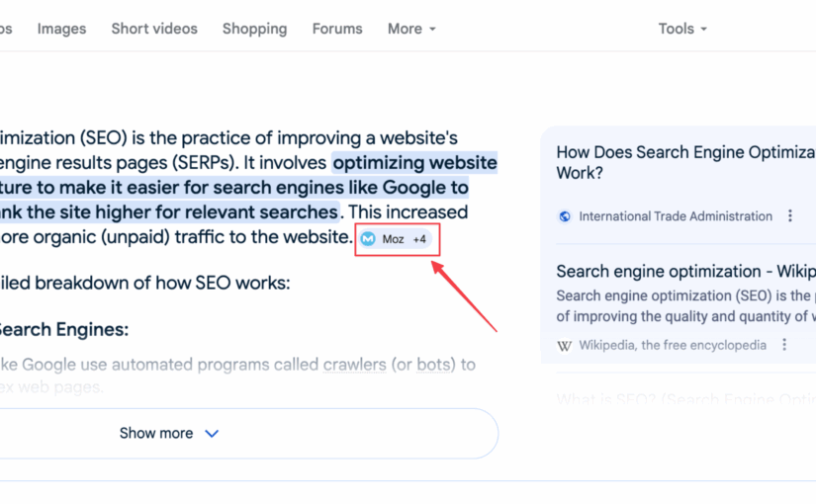Image resolution: width=816 pixels, height=504 pixels.
Task: Expand the More search filters dropdown
Action: (411, 29)
